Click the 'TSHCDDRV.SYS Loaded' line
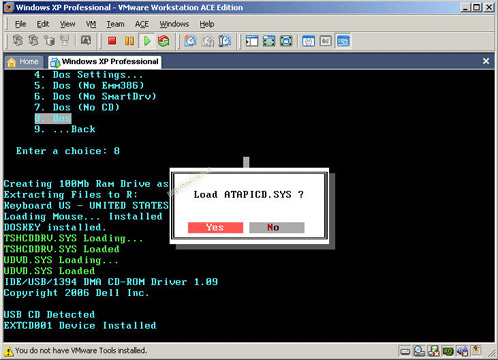 tap(62, 249)
